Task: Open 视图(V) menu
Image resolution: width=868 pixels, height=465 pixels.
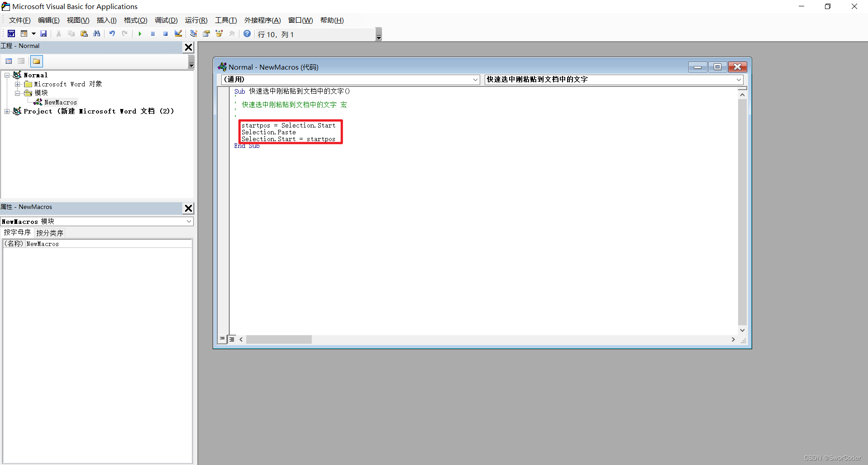Action: [78, 20]
